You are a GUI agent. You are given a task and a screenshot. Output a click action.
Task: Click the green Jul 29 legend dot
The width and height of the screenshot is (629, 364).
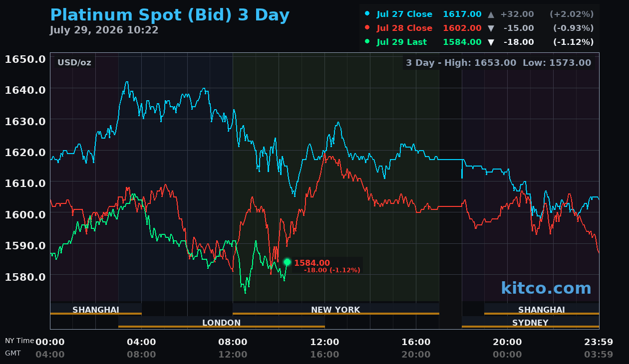click(x=367, y=42)
